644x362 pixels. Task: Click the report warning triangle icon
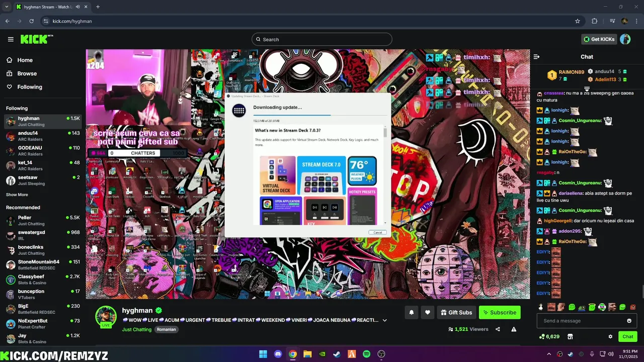coord(514,329)
